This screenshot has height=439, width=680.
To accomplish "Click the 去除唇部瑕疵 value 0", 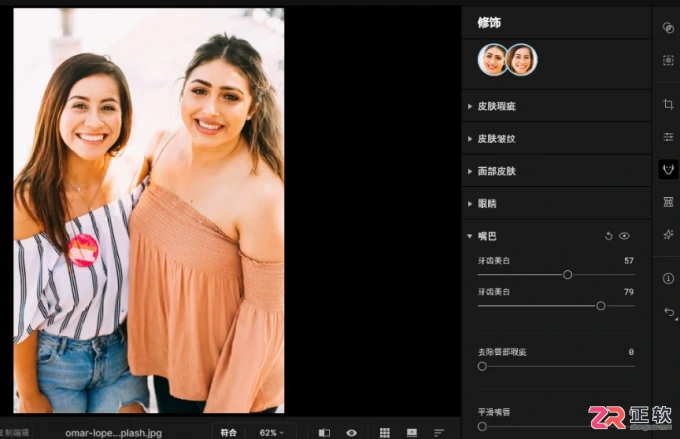I will (x=631, y=352).
